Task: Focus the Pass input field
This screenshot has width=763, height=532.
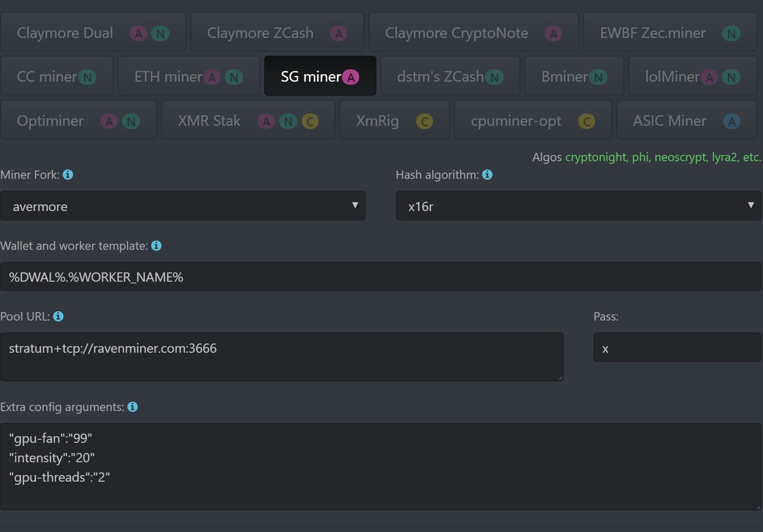Action: click(677, 348)
